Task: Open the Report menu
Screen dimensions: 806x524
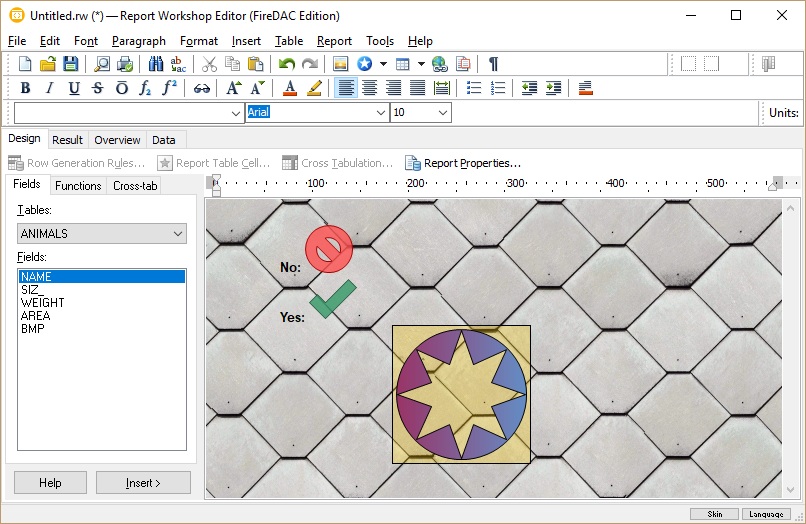Action: click(334, 41)
